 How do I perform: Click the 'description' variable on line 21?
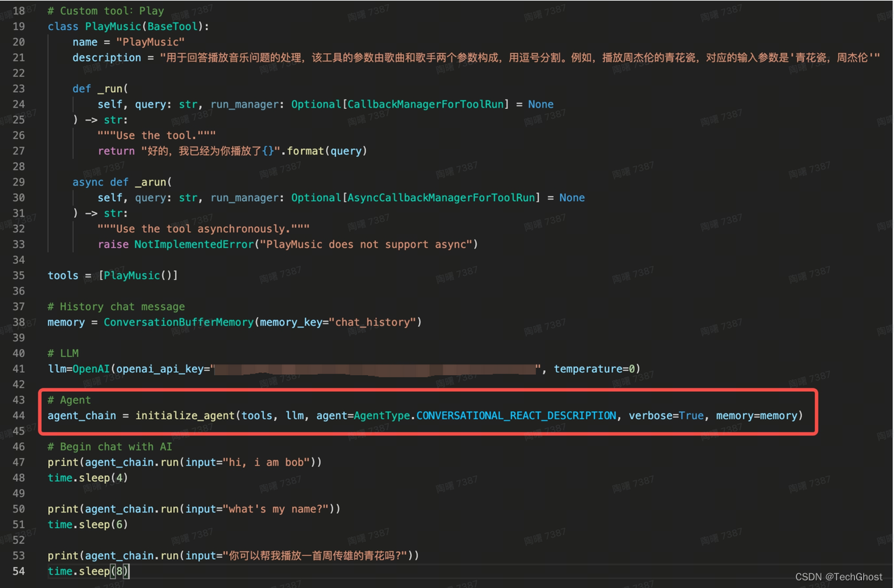click(107, 57)
